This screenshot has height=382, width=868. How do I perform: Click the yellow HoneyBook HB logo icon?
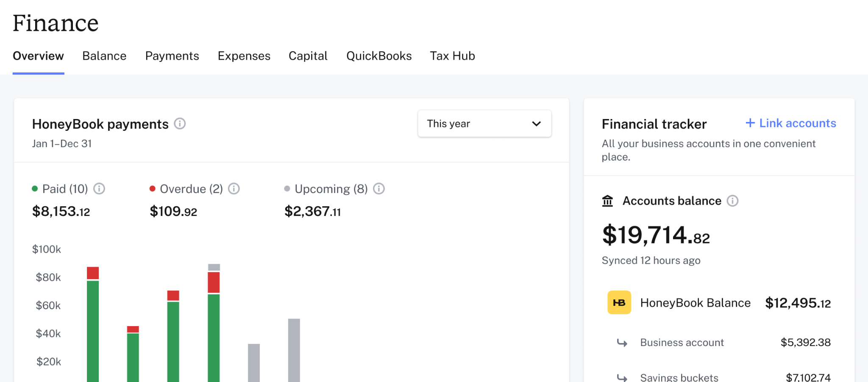point(619,302)
